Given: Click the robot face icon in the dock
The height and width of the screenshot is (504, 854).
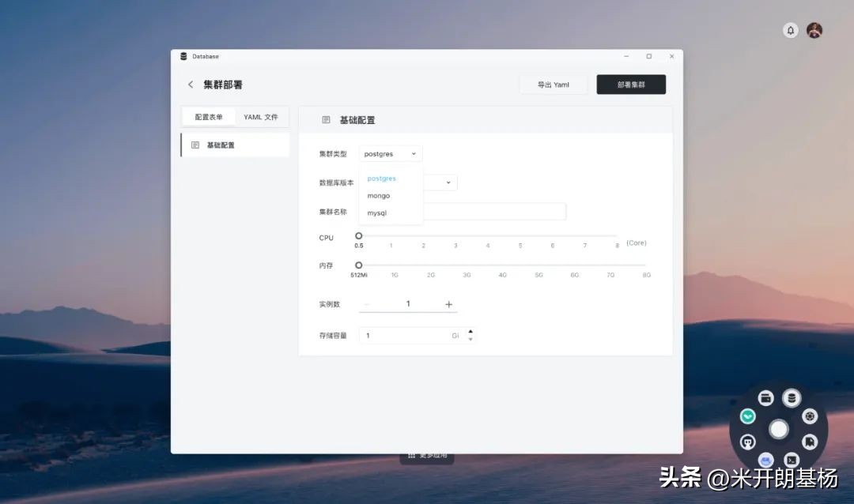Looking at the screenshot, I should (747, 442).
